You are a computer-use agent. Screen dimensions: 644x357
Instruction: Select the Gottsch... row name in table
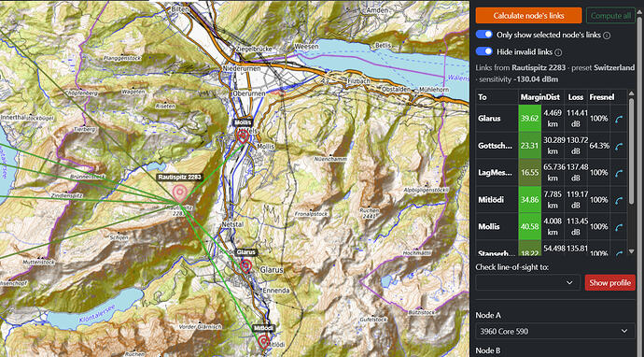[x=496, y=146]
